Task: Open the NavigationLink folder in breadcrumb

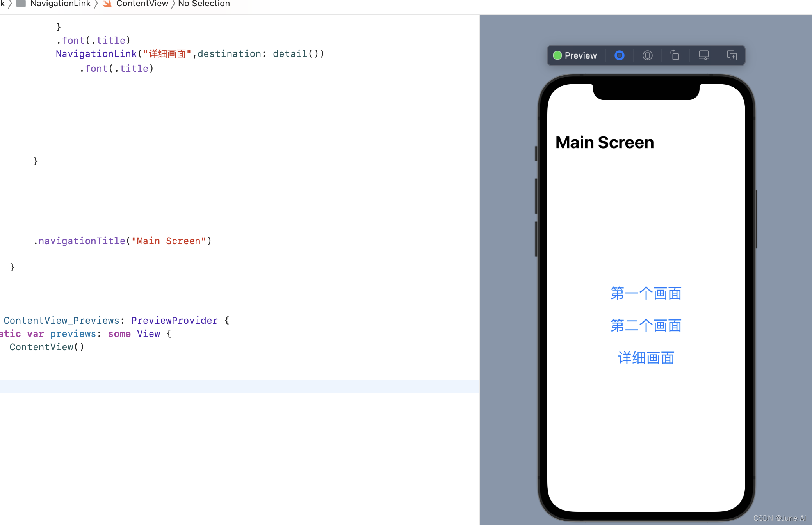Action: [x=61, y=4]
